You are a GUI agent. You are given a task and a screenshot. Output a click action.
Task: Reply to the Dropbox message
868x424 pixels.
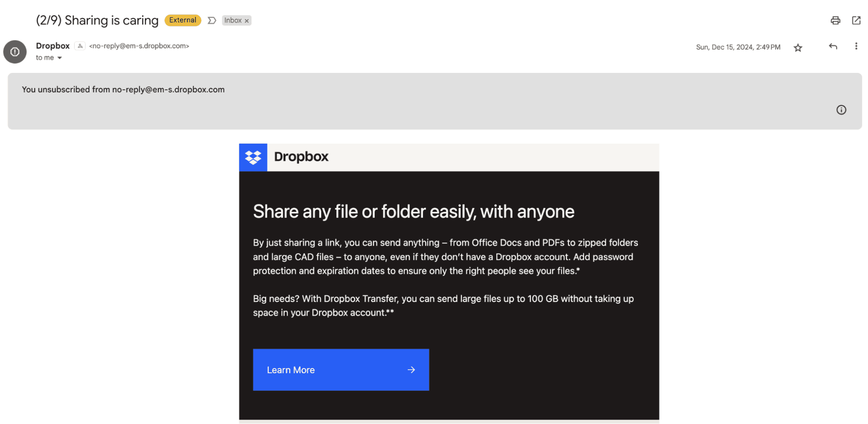click(832, 46)
